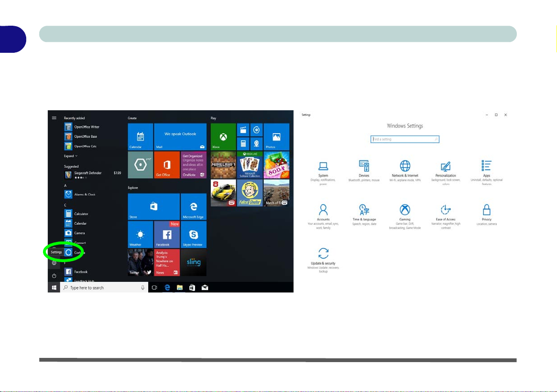Viewport: 557px width, 392px height.
Task: Open OpenOffice Base from app list
Action: [x=81, y=136]
